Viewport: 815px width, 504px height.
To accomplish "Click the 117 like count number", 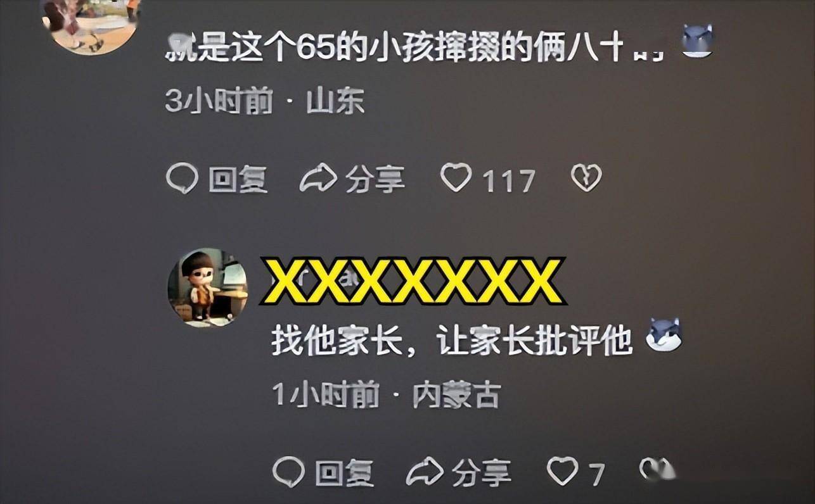I will point(509,181).
